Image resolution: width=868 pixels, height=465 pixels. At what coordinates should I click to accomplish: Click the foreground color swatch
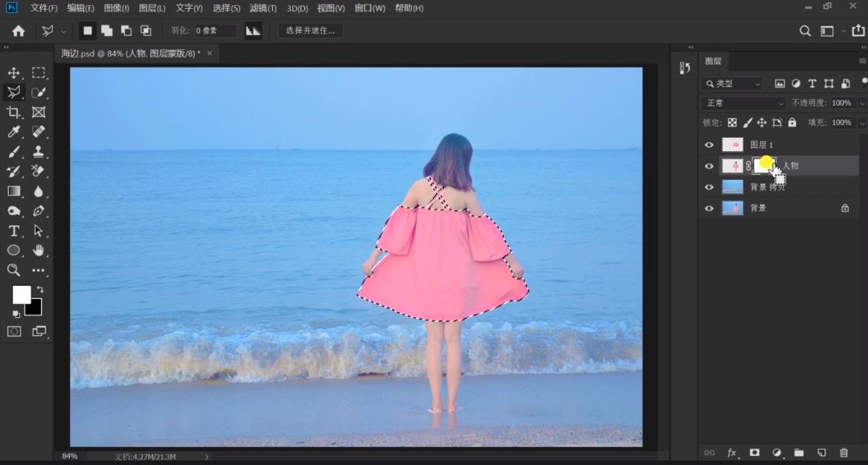(21, 295)
